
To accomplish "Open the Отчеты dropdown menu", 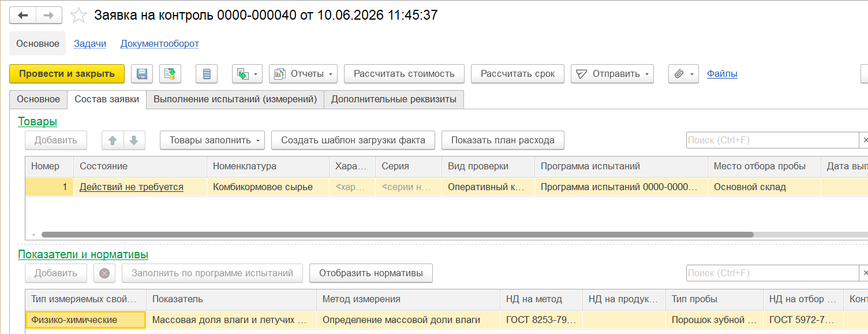I will pyautogui.click(x=304, y=74).
